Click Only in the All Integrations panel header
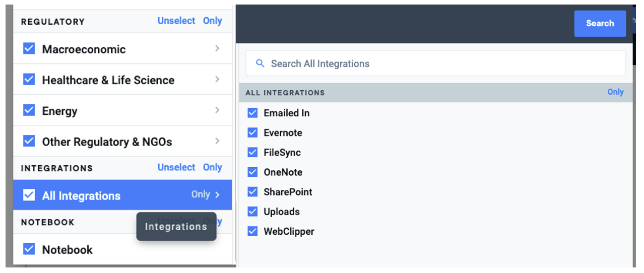This screenshot has height=273, width=644. [x=615, y=92]
